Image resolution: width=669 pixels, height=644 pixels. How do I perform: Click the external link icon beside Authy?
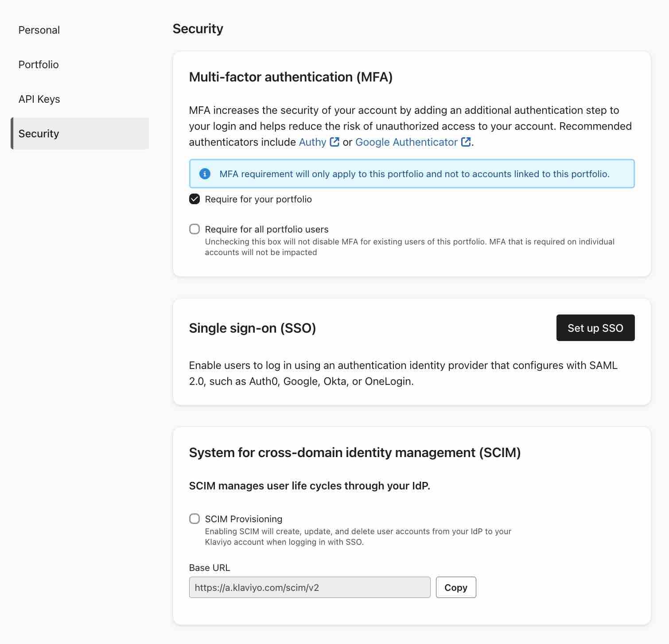coord(334,142)
